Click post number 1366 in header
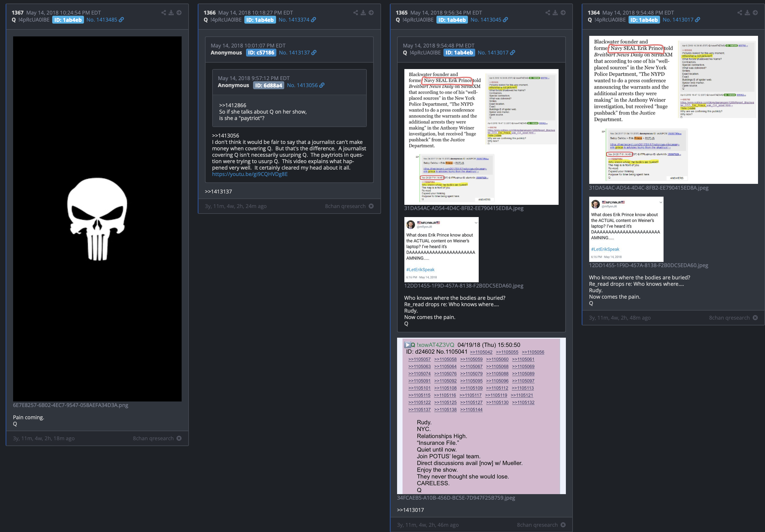This screenshot has width=765, height=532. point(210,13)
